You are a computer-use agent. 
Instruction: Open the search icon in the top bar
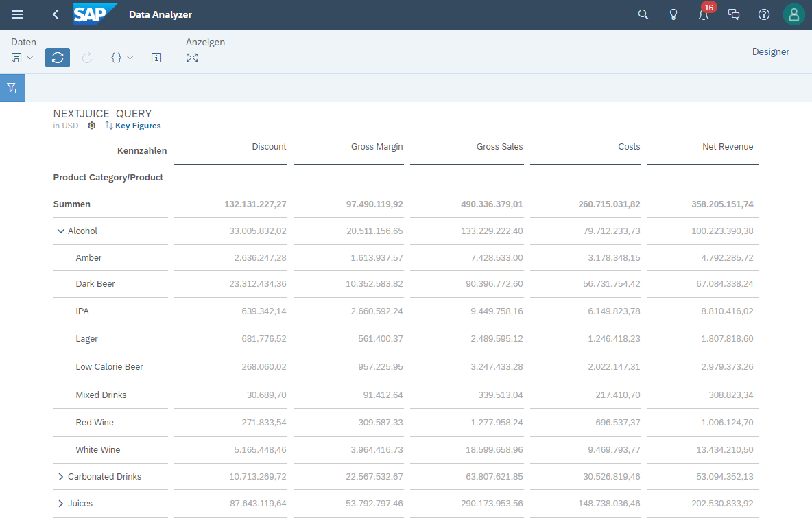[643, 14]
